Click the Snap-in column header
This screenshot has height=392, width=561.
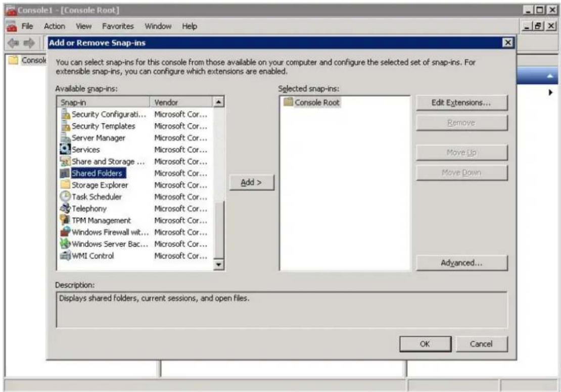click(x=104, y=102)
